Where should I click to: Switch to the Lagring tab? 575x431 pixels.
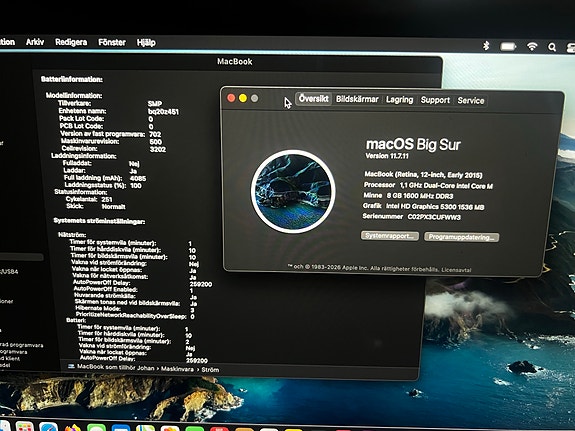point(399,100)
